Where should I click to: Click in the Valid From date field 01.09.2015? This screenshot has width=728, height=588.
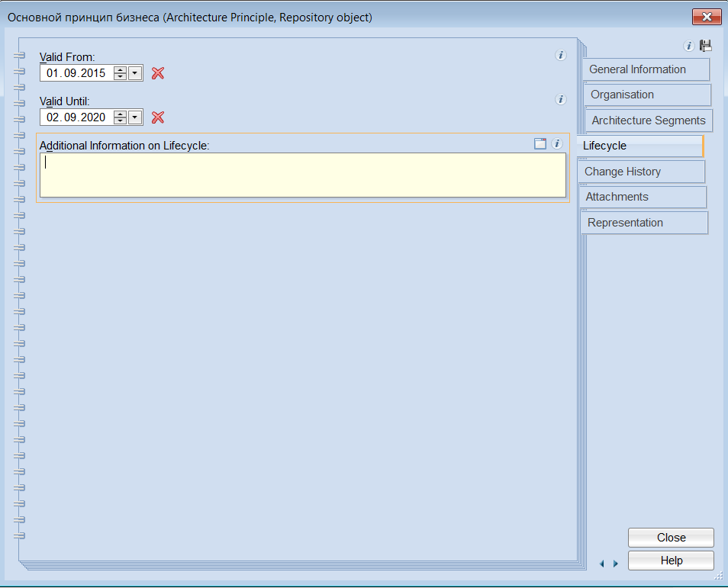(76, 73)
